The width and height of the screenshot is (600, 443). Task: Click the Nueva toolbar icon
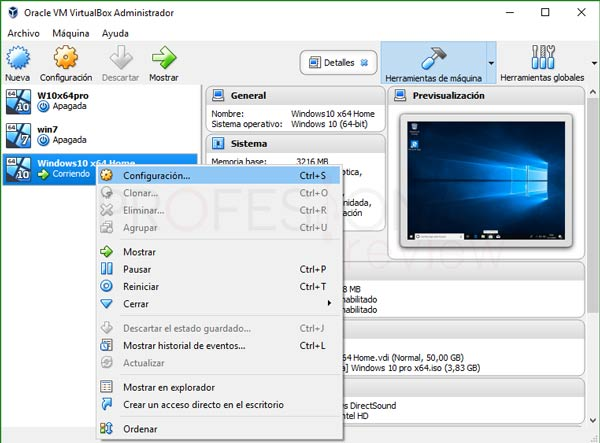pyautogui.click(x=18, y=57)
